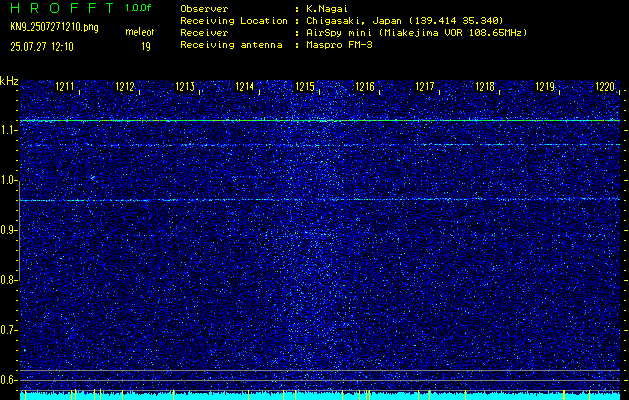Image resolution: width=629 pixels, height=400 pixels.
Task: Select observer name K.Nagai
Action: (327, 9)
